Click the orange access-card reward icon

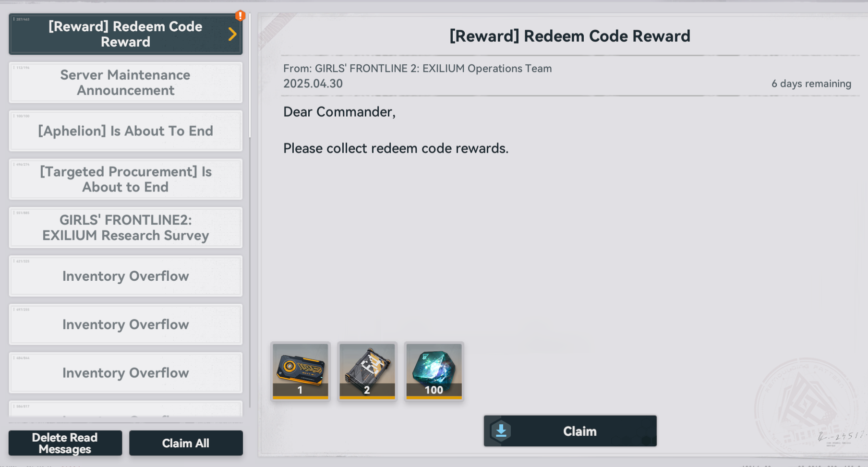(300, 371)
